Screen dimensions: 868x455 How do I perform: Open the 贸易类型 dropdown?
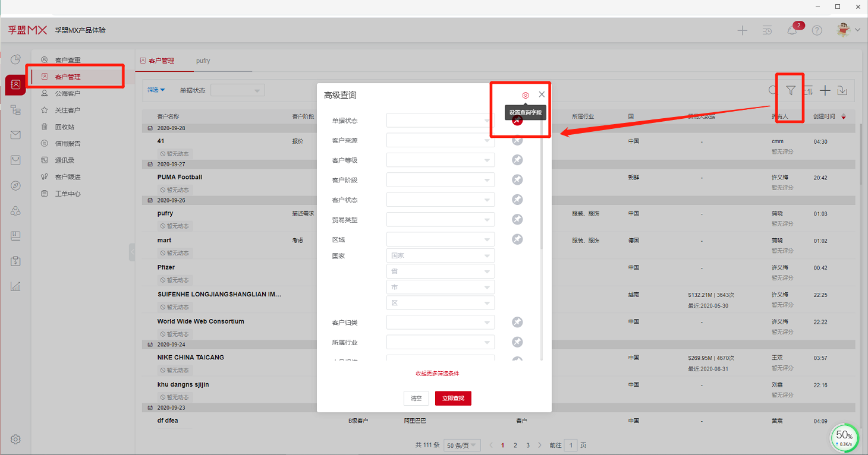tap(440, 220)
